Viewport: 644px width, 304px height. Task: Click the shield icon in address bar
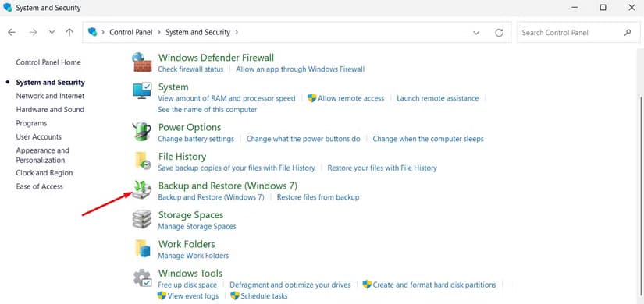[93, 32]
